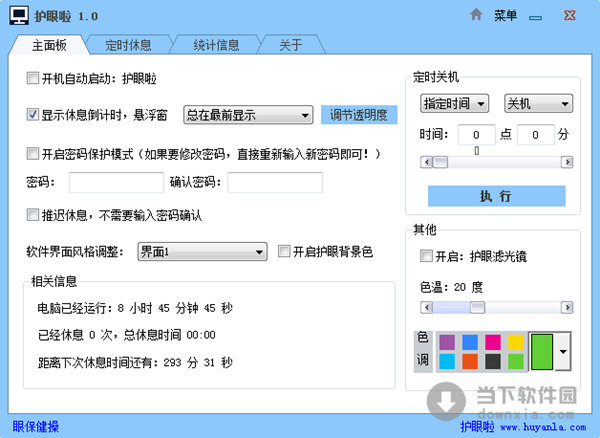600x438 pixels.
Task: Click the home icon in title bar
Action: [476, 15]
